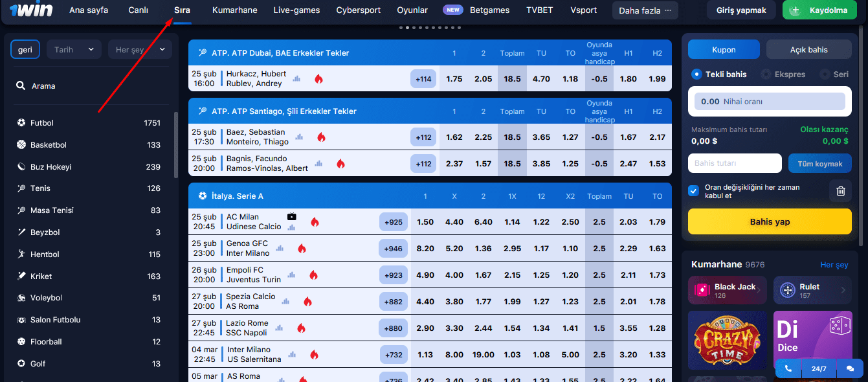
Task: Expand +114 more markets for Hurkacz match
Action: pyautogui.click(x=423, y=79)
